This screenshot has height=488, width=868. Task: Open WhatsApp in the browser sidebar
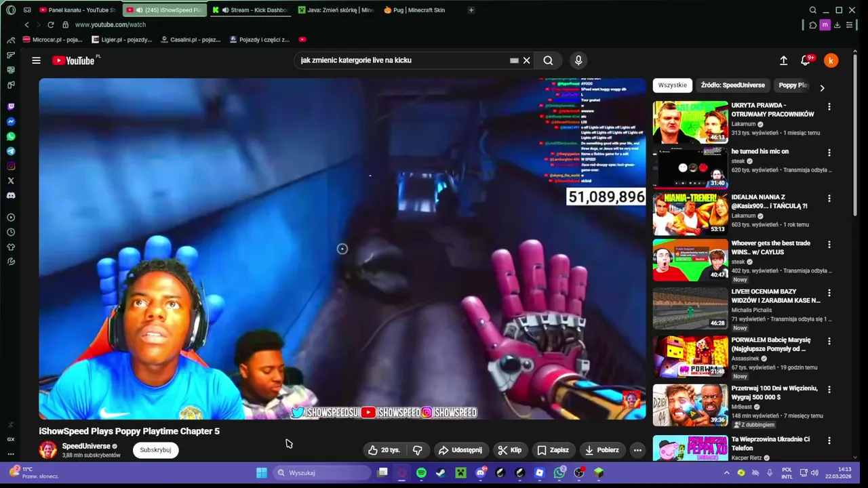(11, 136)
